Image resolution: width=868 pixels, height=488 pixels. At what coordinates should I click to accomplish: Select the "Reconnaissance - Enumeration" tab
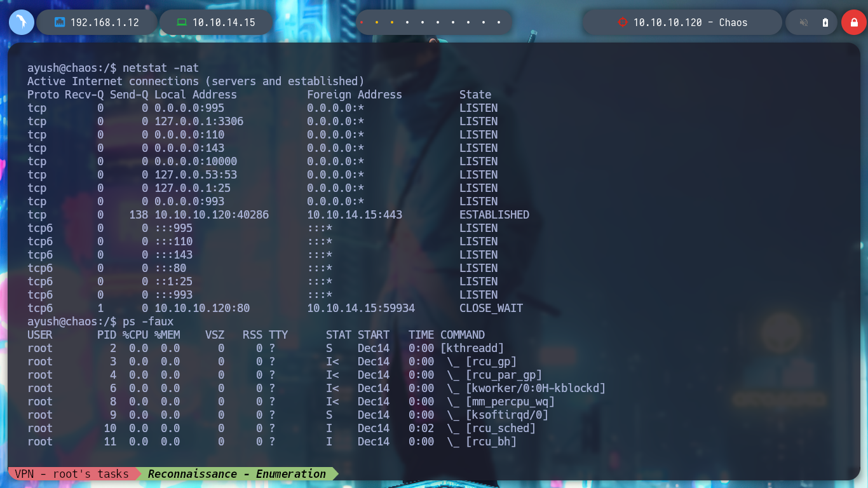coord(237,473)
